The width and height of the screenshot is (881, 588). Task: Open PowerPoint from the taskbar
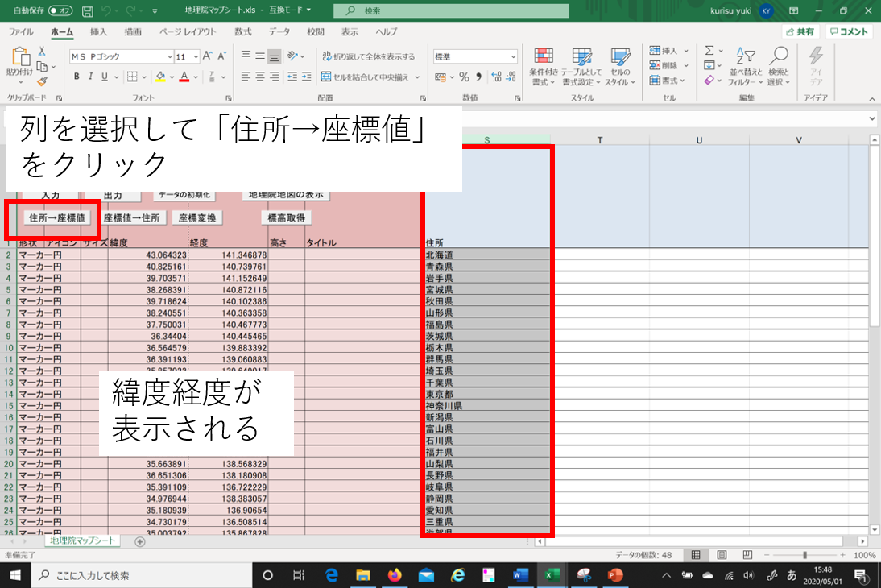point(615,575)
